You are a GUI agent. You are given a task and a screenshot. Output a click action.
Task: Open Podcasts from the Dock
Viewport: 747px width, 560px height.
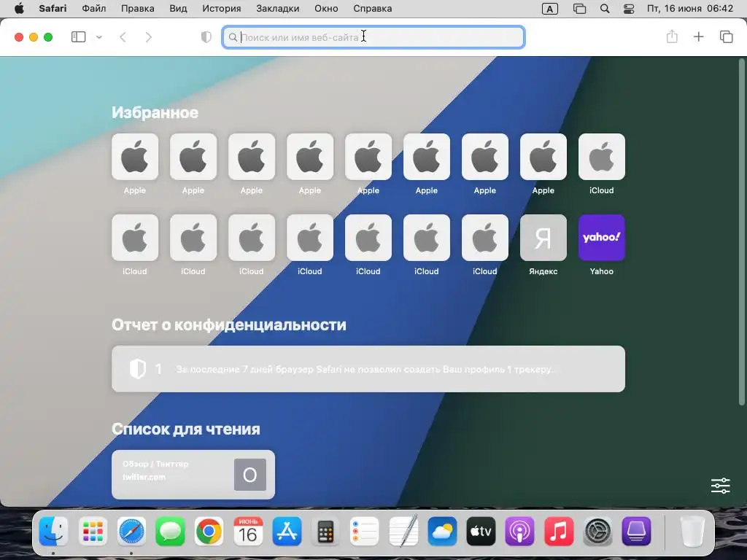[x=519, y=531]
